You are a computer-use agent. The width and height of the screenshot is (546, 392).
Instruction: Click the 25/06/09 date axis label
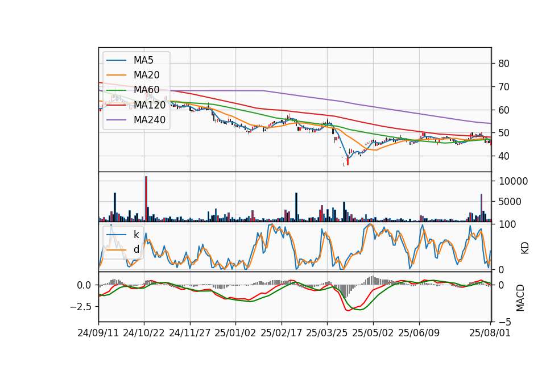tap(419, 333)
